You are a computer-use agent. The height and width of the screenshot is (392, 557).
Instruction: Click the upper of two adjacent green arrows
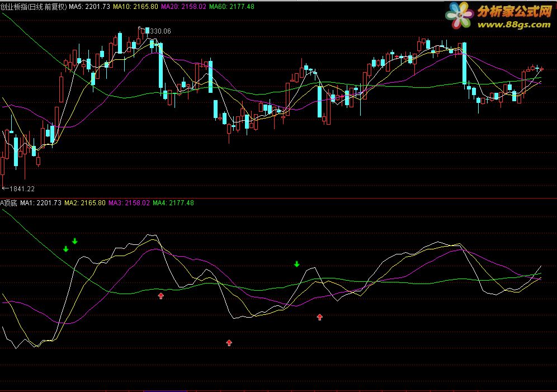[x=74, y=241]
